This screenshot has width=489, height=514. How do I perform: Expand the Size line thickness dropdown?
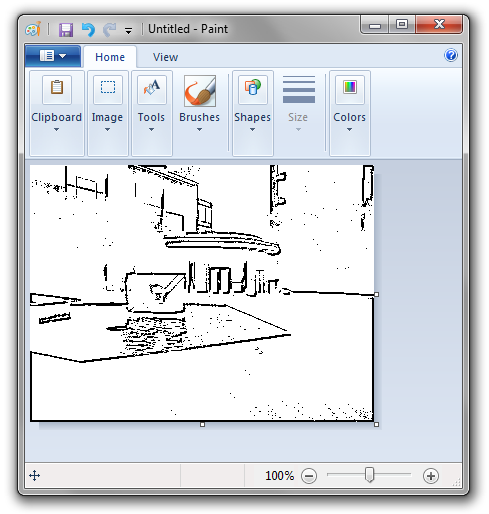click(x=298, y=104)
